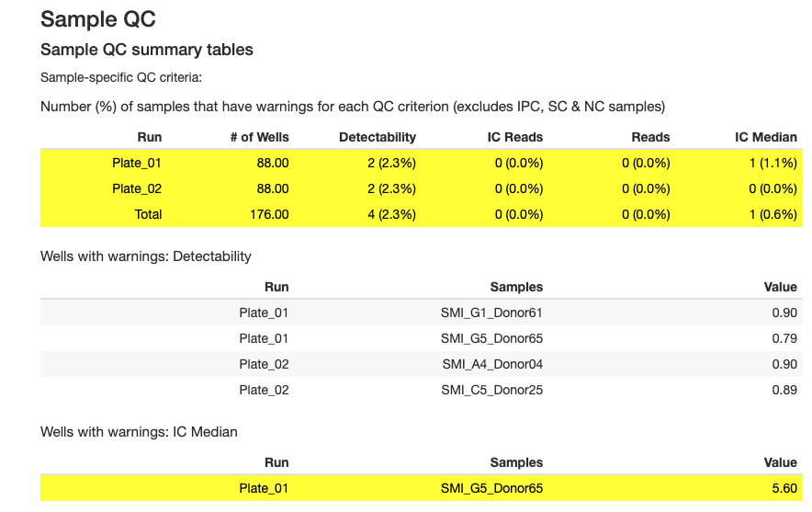Select the "# of Wells" column header

(259, 137)
